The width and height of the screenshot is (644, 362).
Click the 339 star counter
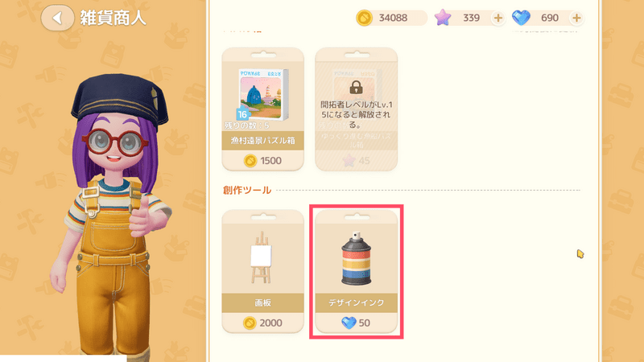471,18
